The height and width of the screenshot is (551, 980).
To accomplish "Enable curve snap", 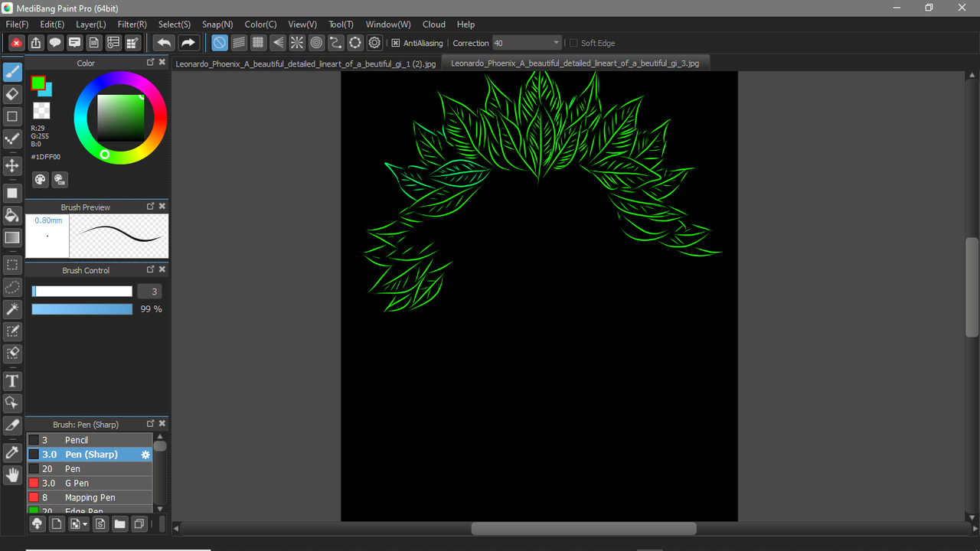I will 335,43.
